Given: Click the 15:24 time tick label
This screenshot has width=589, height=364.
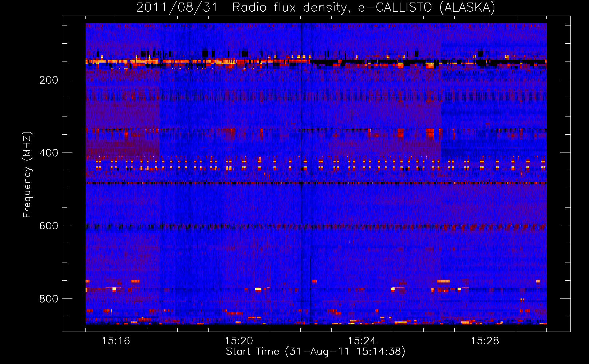Looking at the screenshot, I should [x=362, y=341].
